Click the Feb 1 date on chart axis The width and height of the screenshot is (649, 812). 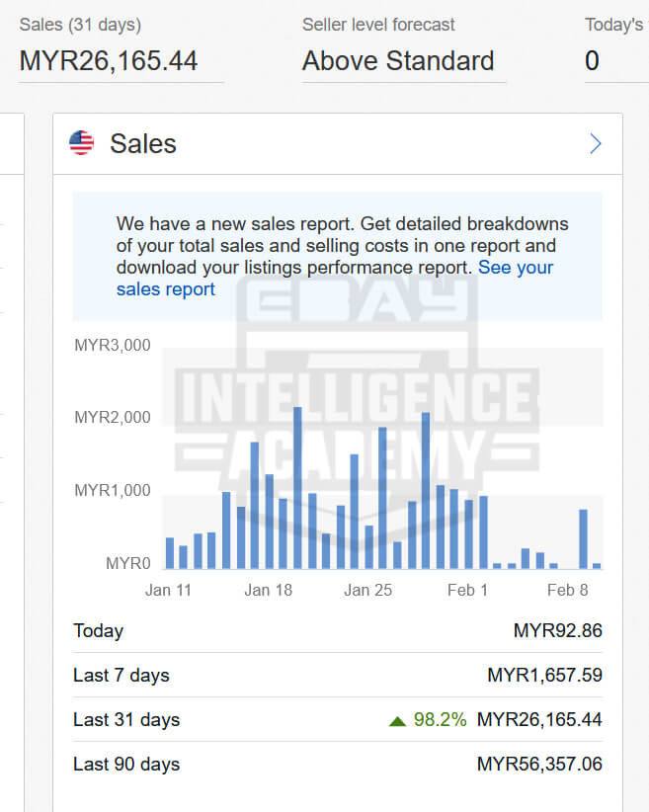point(467,591)
